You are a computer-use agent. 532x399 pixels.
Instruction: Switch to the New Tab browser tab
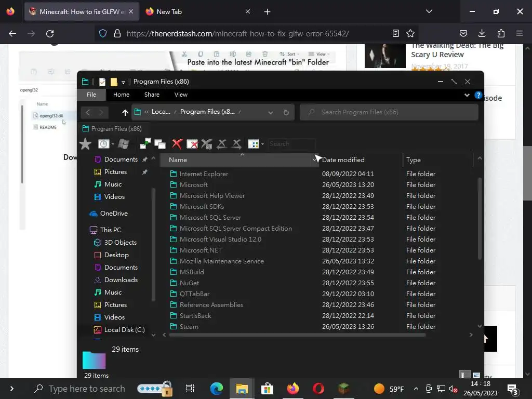pos(198,11)
